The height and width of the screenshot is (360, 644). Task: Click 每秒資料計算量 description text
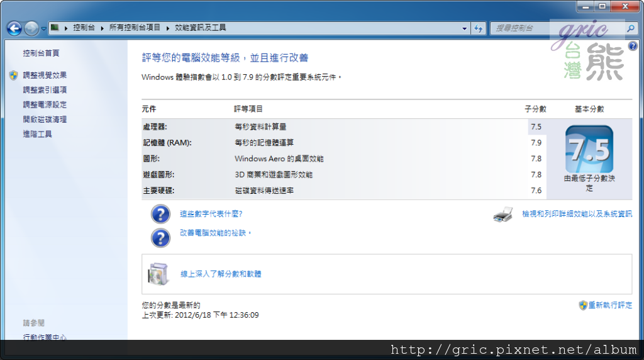tap(260, 127)
